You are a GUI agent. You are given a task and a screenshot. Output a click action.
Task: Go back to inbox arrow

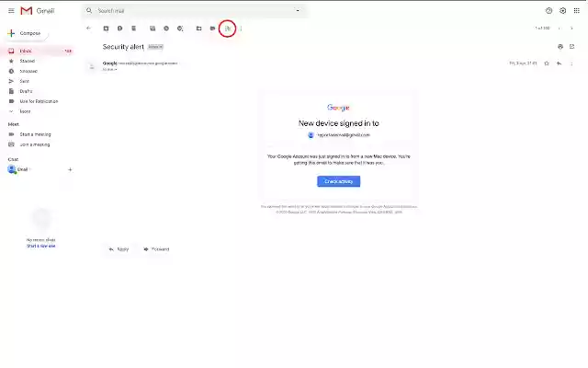pos(88,29)
